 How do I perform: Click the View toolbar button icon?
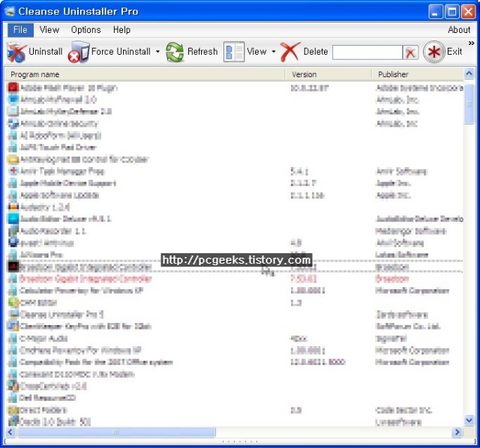(x=234, y=52)
